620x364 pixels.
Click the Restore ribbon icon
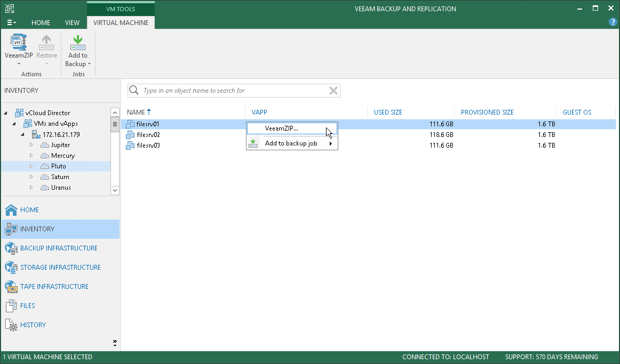(x=46, y=42)
